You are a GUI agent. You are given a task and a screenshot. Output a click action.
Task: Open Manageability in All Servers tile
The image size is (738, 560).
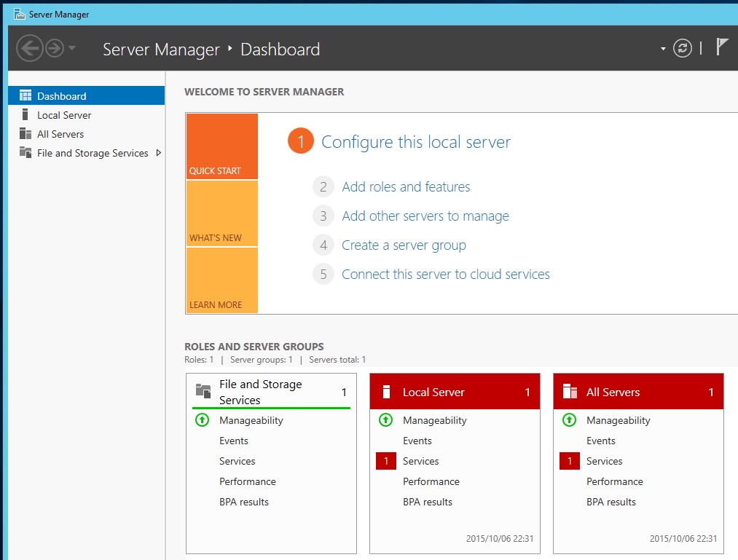[618, 420]
